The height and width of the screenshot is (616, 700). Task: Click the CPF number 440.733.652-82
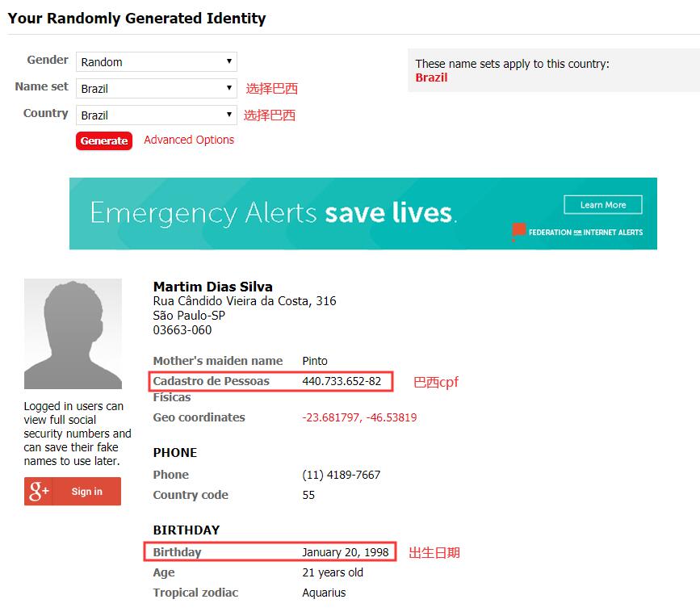342,381
